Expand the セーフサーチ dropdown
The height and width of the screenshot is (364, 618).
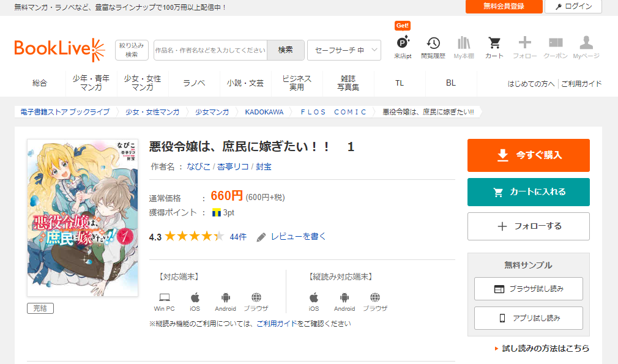344,50
